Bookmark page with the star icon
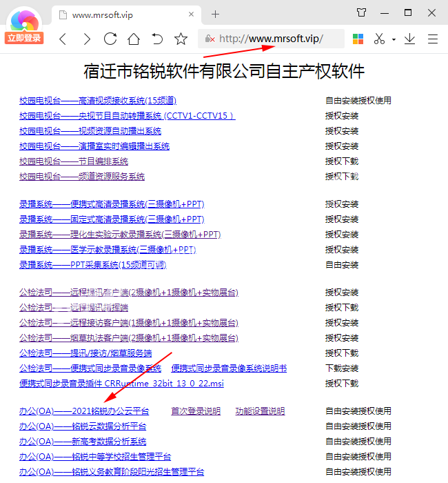Viewport: 448px width, 483px height. point(181,39)
